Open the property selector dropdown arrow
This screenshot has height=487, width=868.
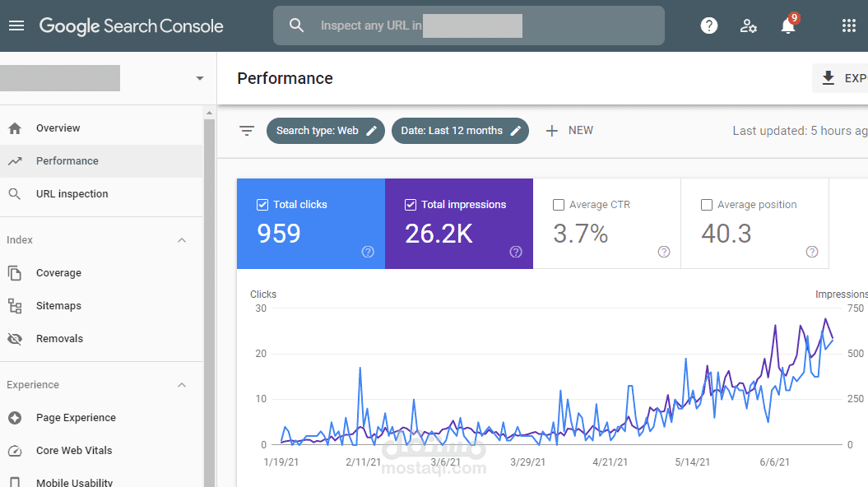coord(200,79)
